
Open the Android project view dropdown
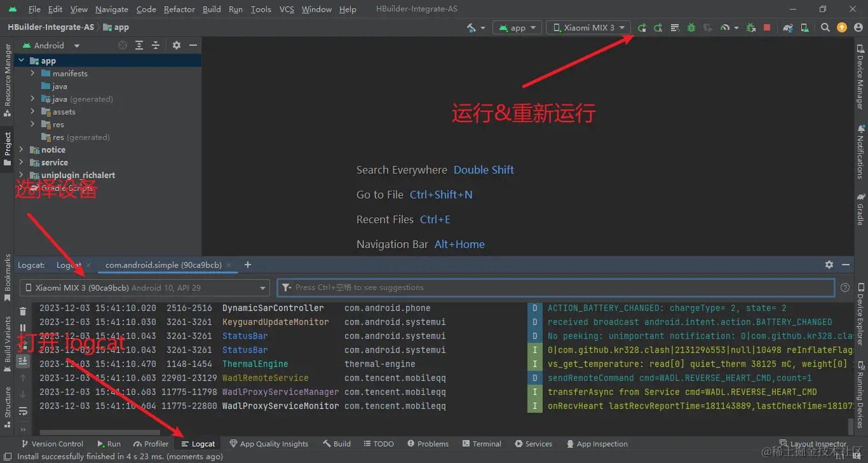tap(51, 45)
